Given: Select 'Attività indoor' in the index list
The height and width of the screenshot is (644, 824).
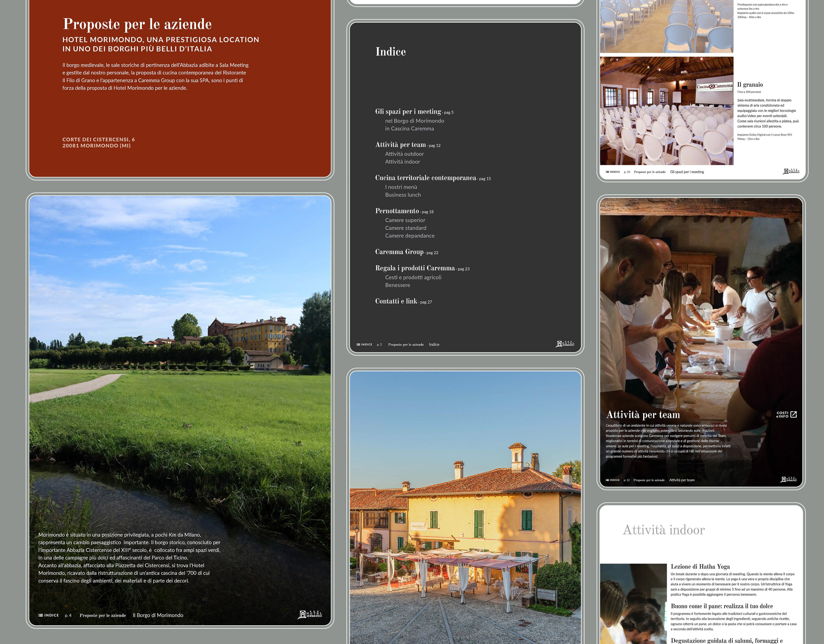Looking at the screenshot, I should click(x=402, y=162).
